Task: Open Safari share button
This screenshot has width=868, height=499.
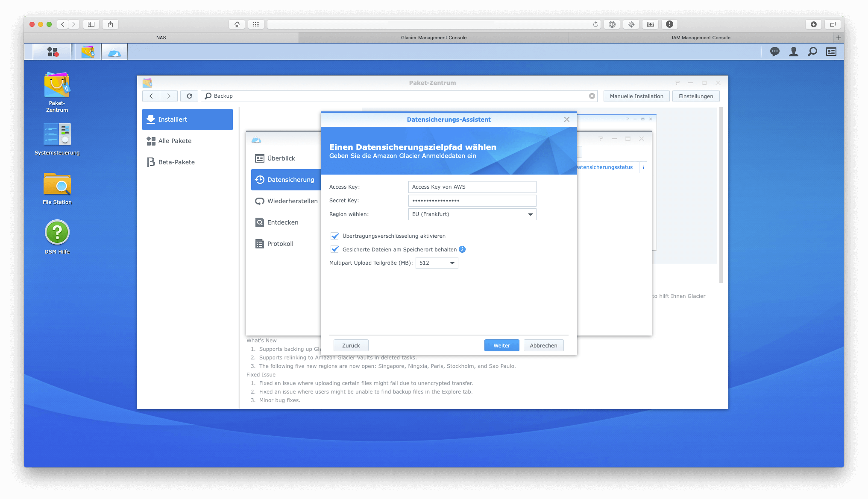Action: (110, 24)
